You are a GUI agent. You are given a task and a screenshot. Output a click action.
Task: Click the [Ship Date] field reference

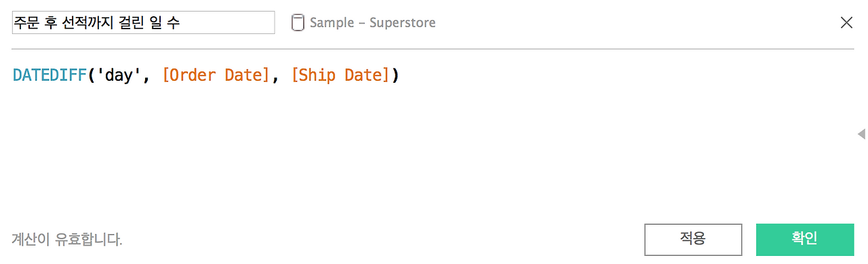click(x=340, y=75)
